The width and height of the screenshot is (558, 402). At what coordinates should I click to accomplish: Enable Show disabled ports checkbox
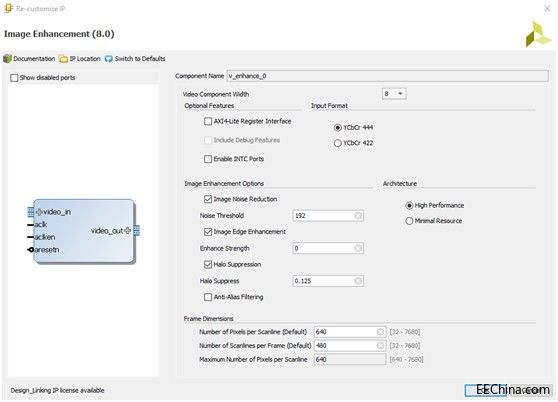[14, 78]
